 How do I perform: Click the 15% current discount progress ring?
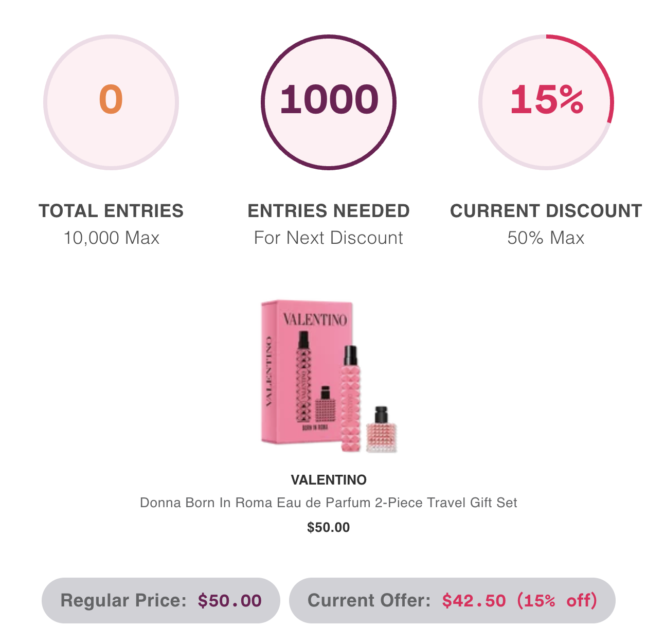546,102
